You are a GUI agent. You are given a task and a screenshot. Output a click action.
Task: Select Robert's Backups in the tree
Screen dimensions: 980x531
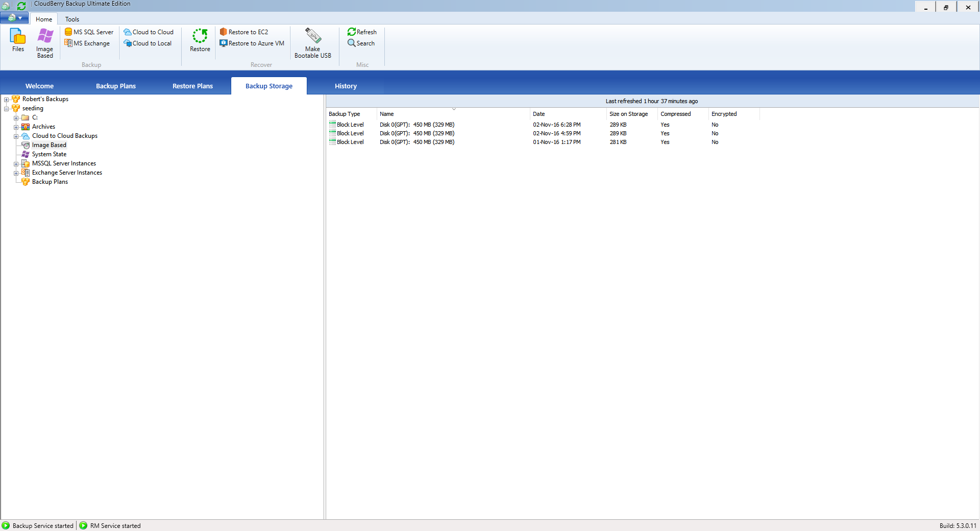click(45, 99)
